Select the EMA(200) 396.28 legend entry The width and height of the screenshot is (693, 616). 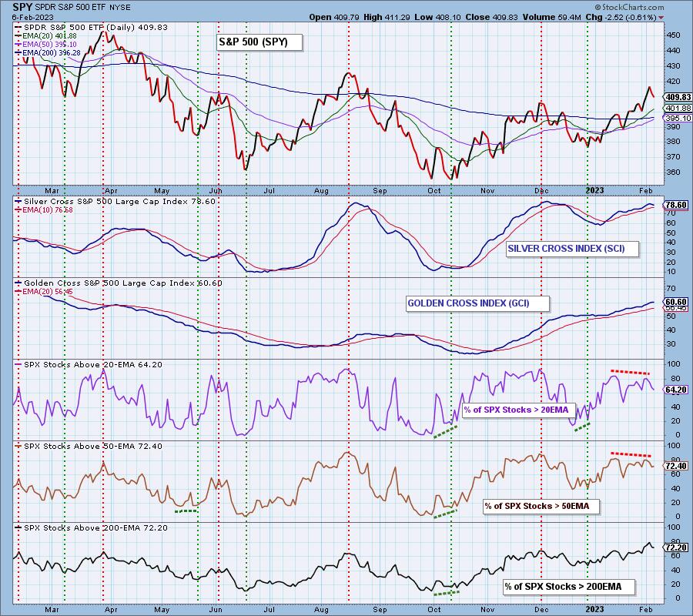tap(48, 52)
